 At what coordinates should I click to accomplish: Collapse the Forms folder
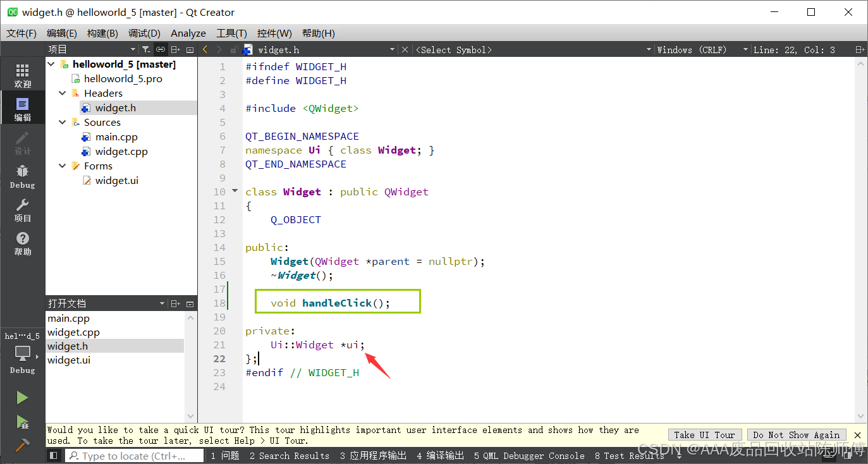[x=63, y=166]
